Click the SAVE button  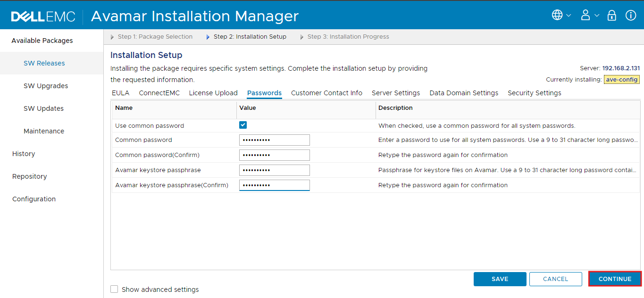[x=500, y=279]
